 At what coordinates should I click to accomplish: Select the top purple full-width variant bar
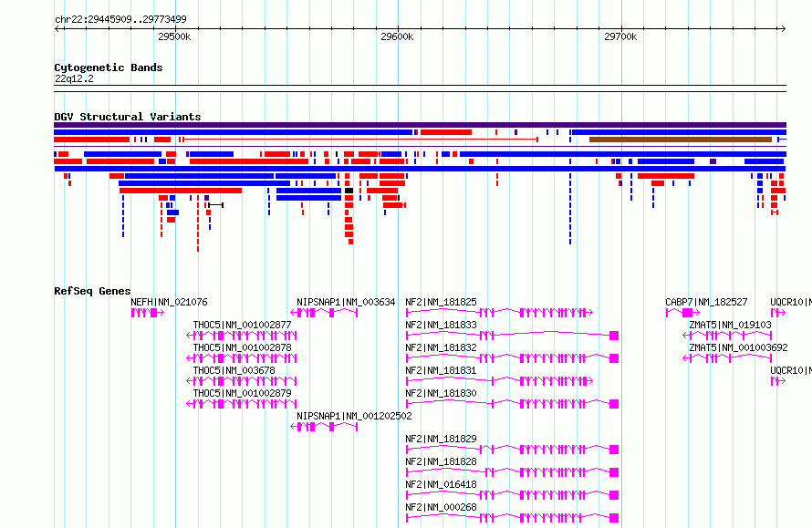pyautogui.click(x=420, y=125)
